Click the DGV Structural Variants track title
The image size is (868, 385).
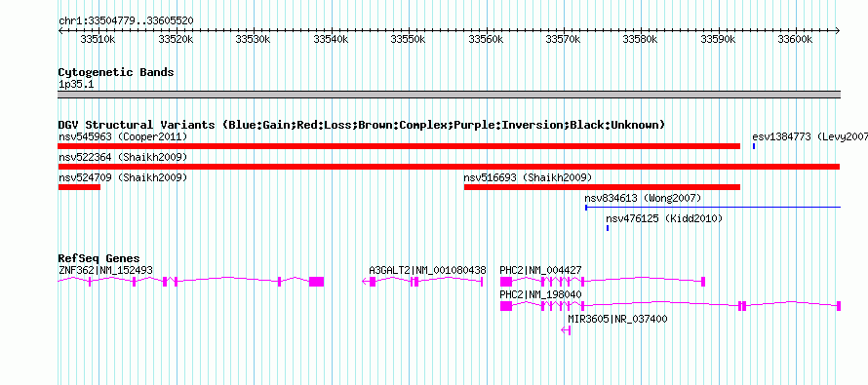pyautogui.click(x=362, y=125)
